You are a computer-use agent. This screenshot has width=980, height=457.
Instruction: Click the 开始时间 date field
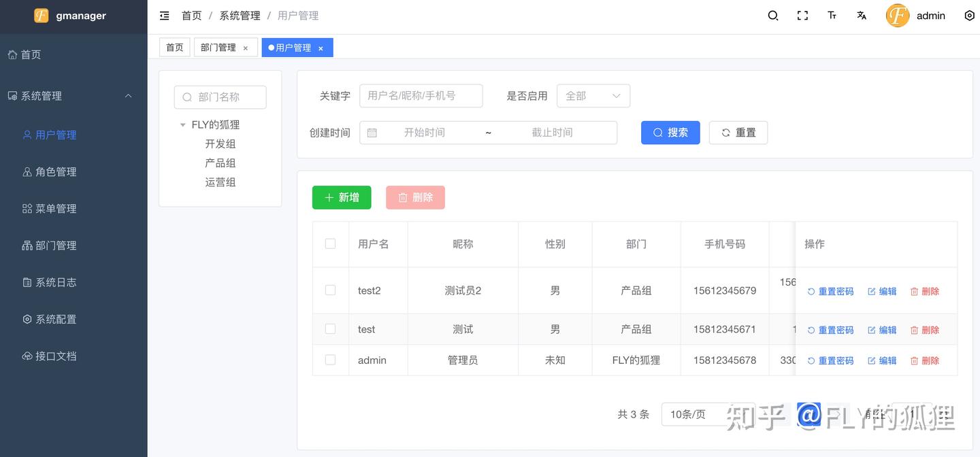point(425,133)
